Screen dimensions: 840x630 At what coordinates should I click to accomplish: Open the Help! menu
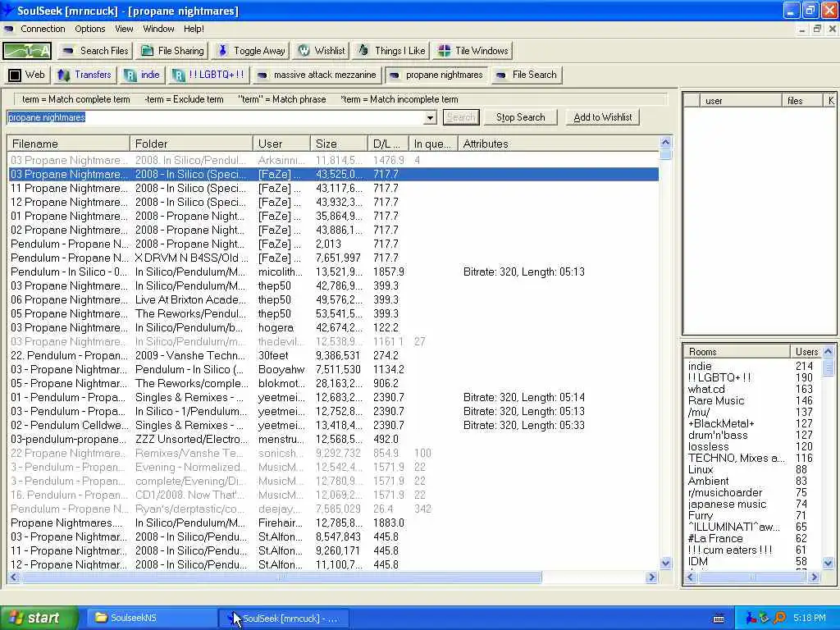(x=194, y=29)
